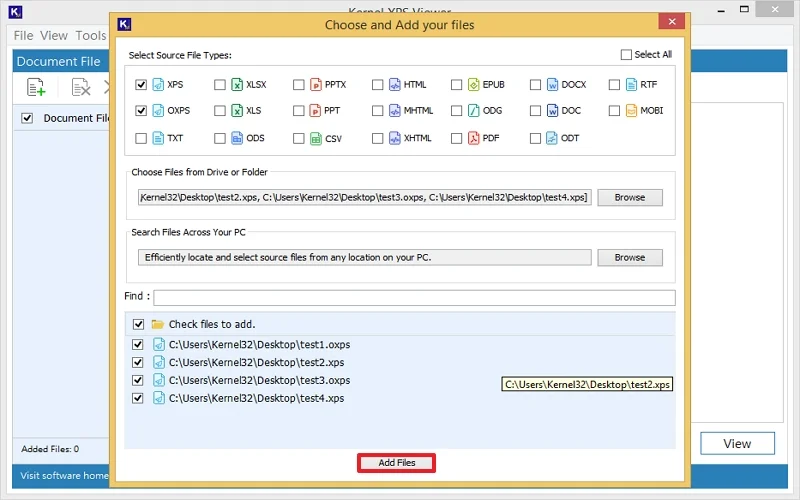Screen dimensions: 800x500
Task: Click the HTML file type icon
Action: (x=394, y=84)
